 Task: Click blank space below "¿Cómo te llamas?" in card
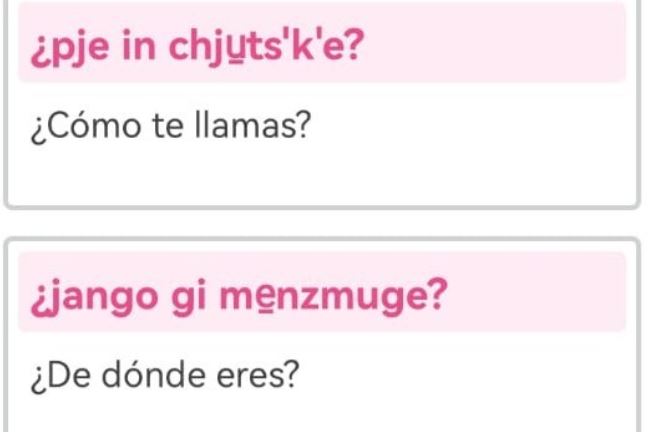322,174
